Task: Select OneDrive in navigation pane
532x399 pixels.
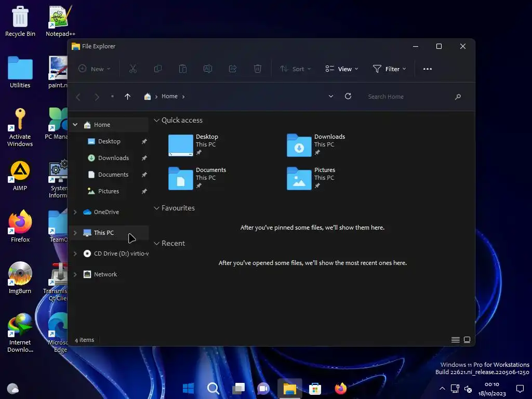Action: coord(107,212)
